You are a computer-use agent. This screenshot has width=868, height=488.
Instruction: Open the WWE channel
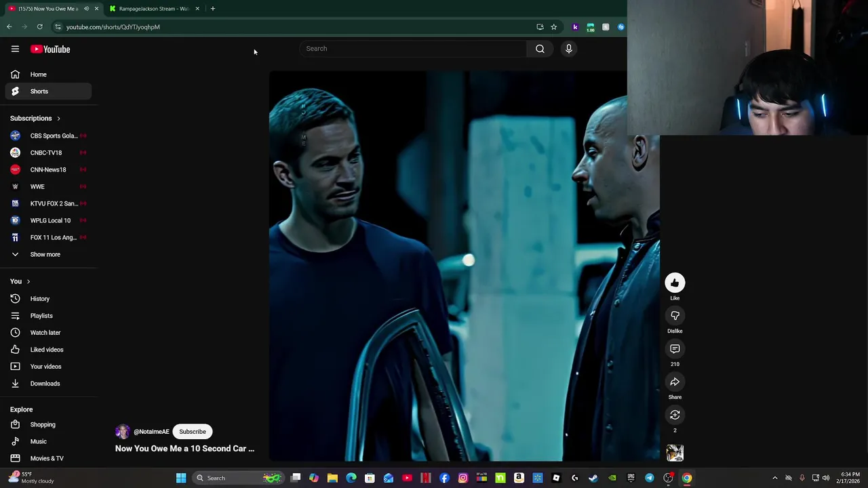[47, 187]
